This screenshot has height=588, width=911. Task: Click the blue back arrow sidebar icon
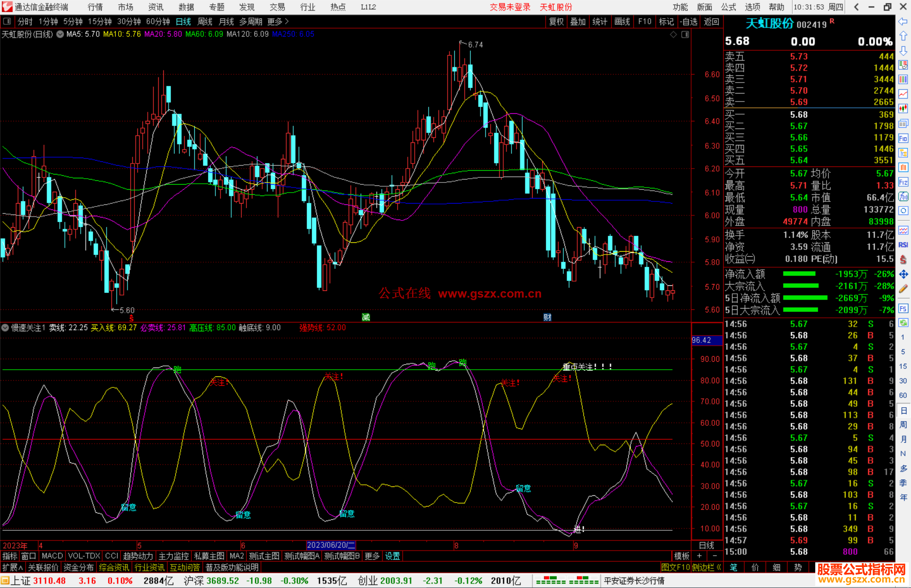pyautogui.click(x=903, y=21)
